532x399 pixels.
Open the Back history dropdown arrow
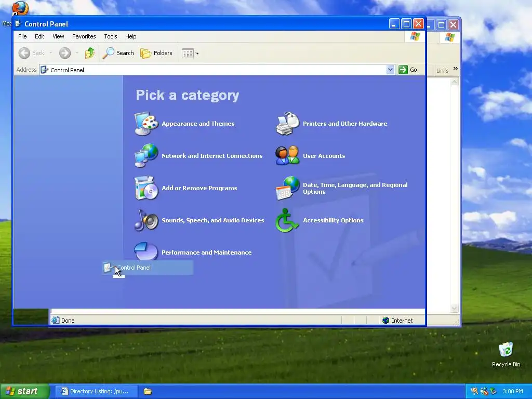(50, 53)
